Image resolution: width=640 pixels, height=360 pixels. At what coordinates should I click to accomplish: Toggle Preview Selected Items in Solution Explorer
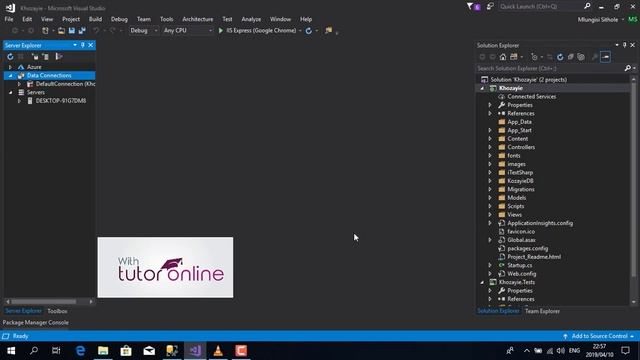[x=606, y=57]
